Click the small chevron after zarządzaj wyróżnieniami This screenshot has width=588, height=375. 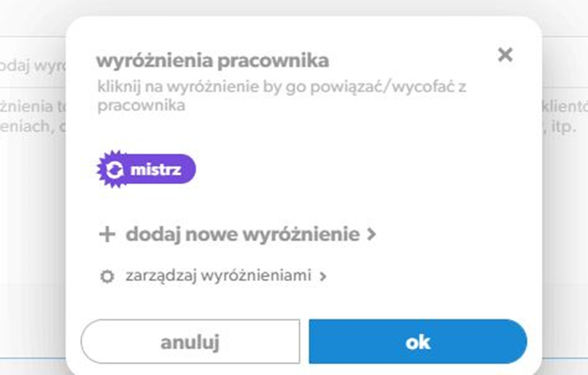coord(323,276)
